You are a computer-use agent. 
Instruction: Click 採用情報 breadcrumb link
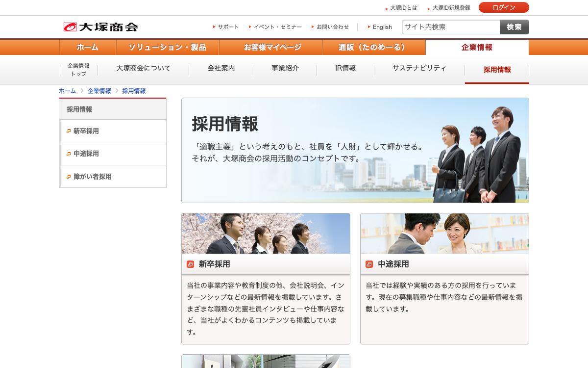tap(134, 91)
